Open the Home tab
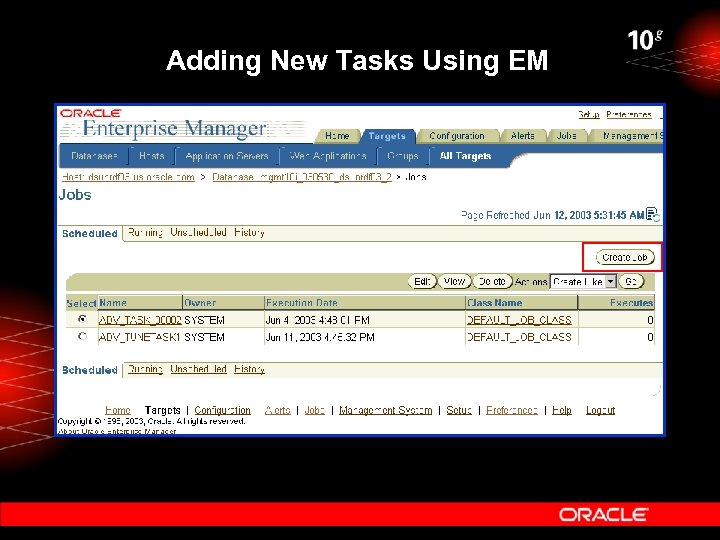The width and height of the screenshot is (720, 540). click(337, 136)
